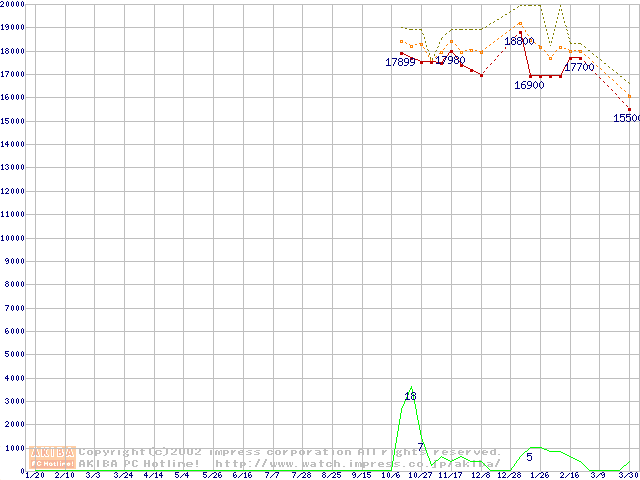
Task: Select the 17700 price data label
Action: tap(579, 67)
